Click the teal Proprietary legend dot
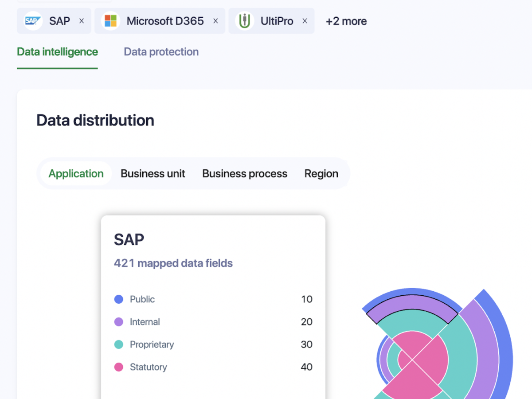Screen dimensions: 532x399 pos(119,344)
